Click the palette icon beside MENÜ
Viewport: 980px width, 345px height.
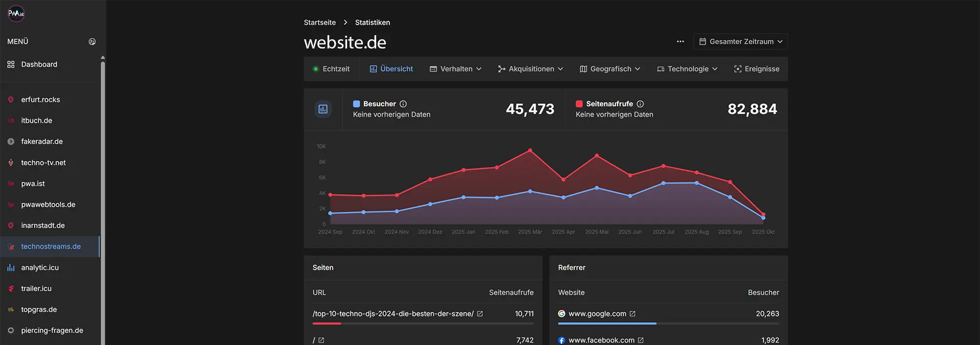coord(92,42)
